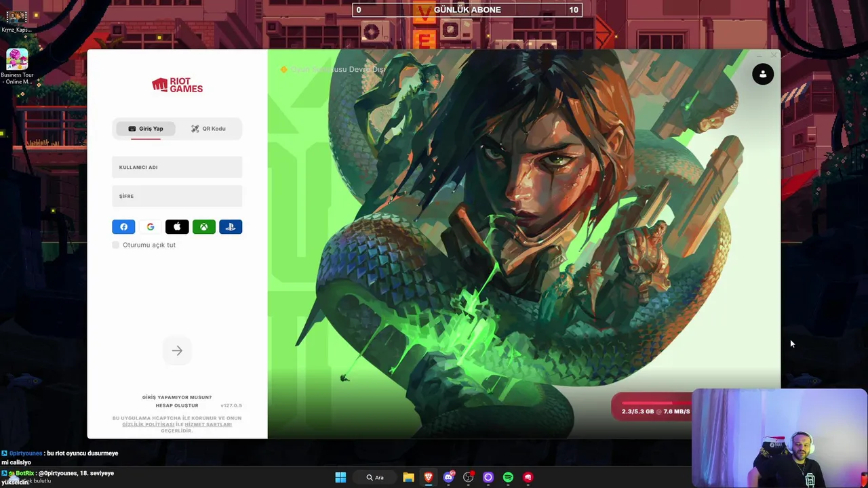868x488 pixels.
Task: Open the Business Tour desktop shortcut
Action: point(17,66)
